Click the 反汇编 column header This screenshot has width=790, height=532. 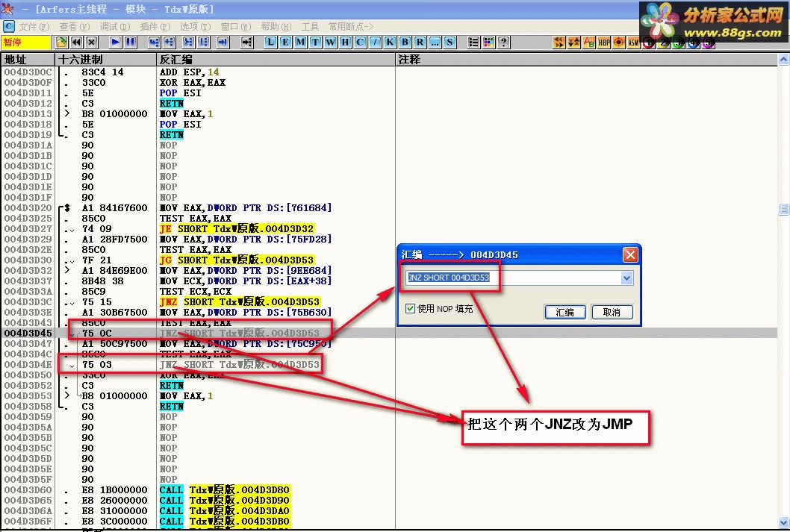pos(276,60)
